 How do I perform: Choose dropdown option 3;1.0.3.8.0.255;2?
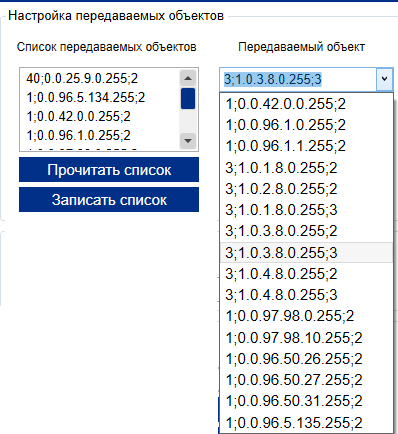pyautogui.click(x=306, y=231)
